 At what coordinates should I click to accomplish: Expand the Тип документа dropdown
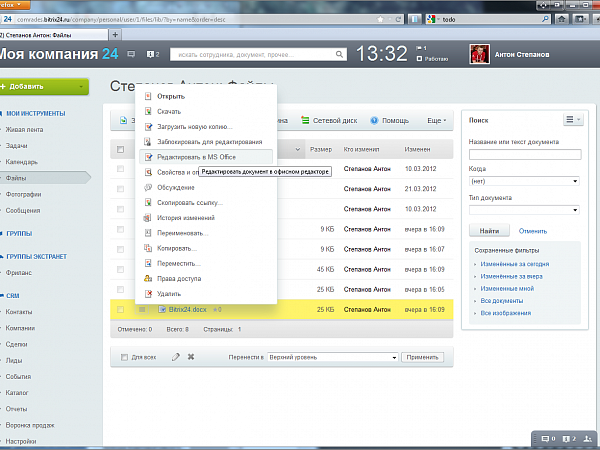(x=524, y=210)
